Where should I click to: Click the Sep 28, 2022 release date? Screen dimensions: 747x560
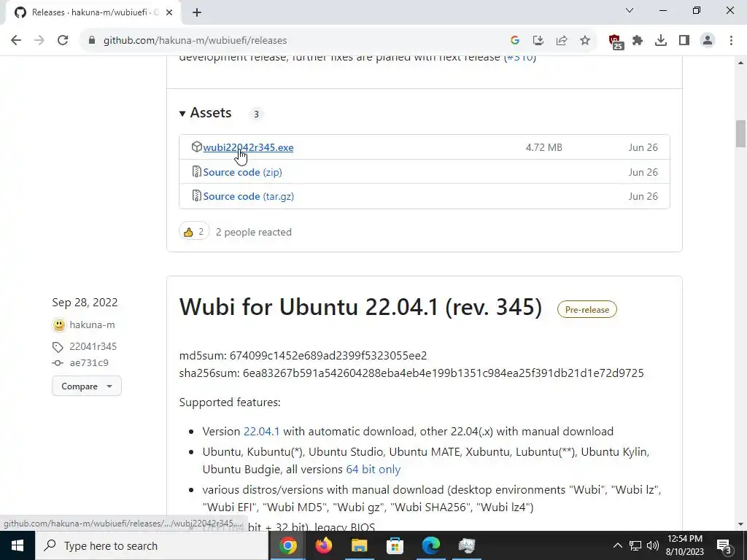(85, 303)
